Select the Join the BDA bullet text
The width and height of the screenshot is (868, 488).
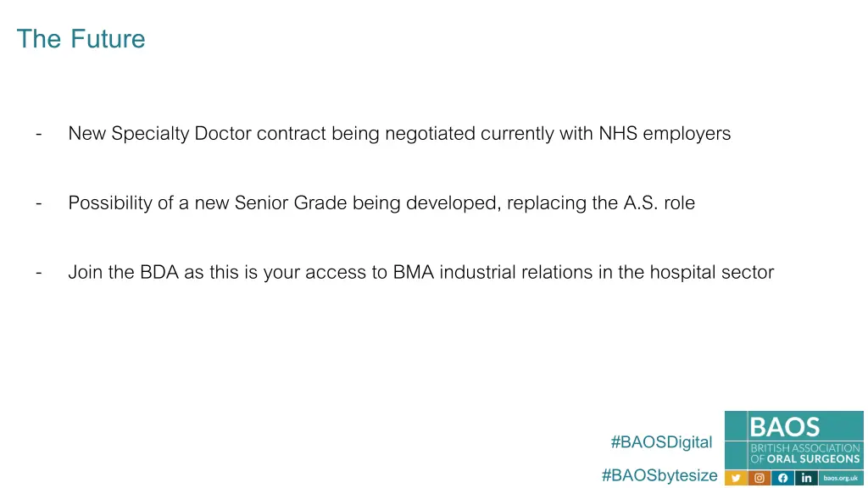tap(420, 272)
